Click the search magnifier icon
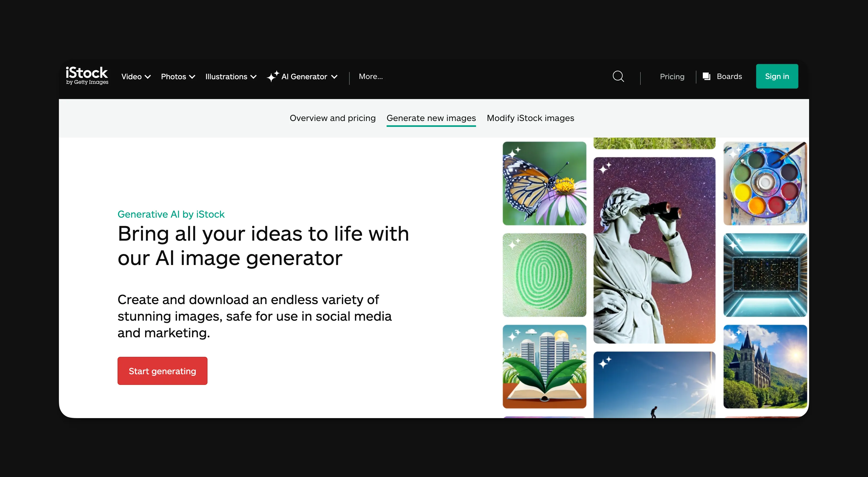The image size is (868, 477). [618, 77]
